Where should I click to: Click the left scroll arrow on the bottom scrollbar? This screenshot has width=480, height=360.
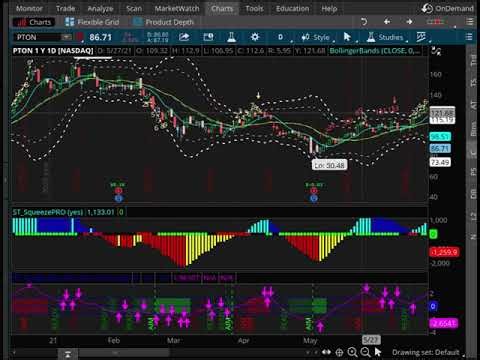click(x=14, y=352)
